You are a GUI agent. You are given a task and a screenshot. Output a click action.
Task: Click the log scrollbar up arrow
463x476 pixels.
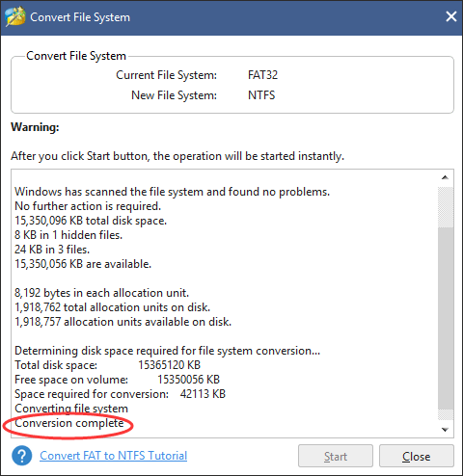pyautogui.click(x=445, y=177)
